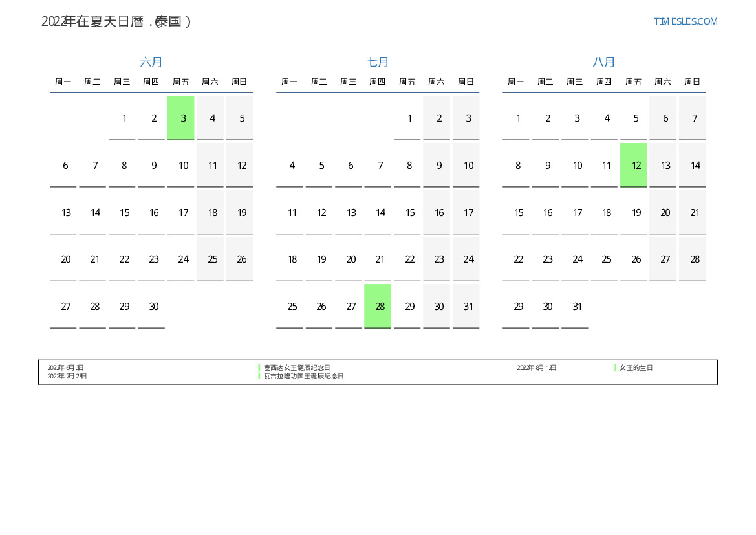The width and height of the screenshot is (756, 535).
Task: Click the 2022年6月3日 date in legend
Action: pyautogui.click(x=65, y=367)
